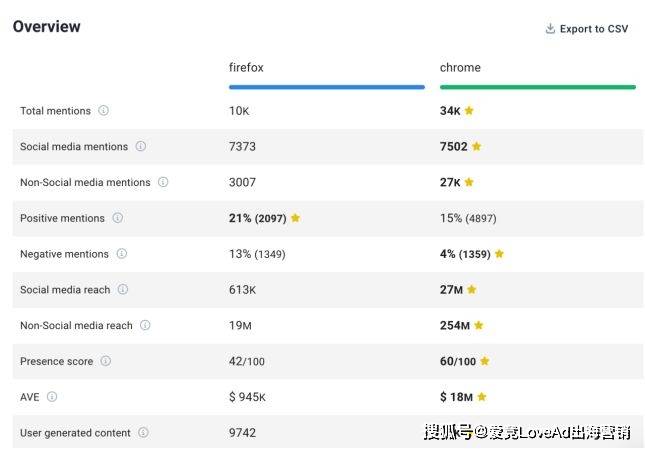Click firefox's 3007 non-social mentions value

[x=242, y=182]
